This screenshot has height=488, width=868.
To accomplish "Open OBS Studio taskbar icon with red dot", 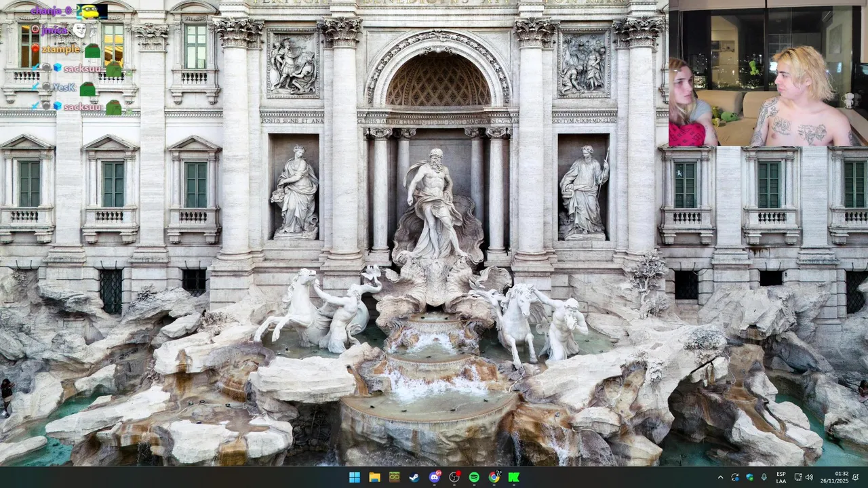I will click(x=454, y=477).
